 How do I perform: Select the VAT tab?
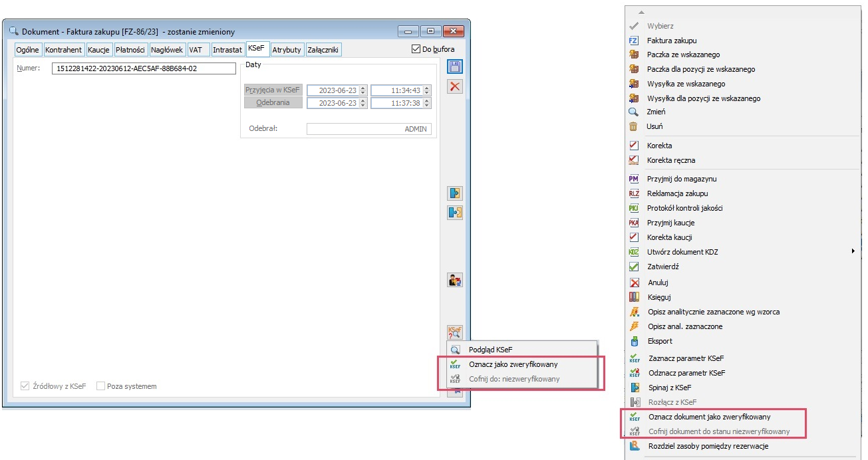click(198, 50)
